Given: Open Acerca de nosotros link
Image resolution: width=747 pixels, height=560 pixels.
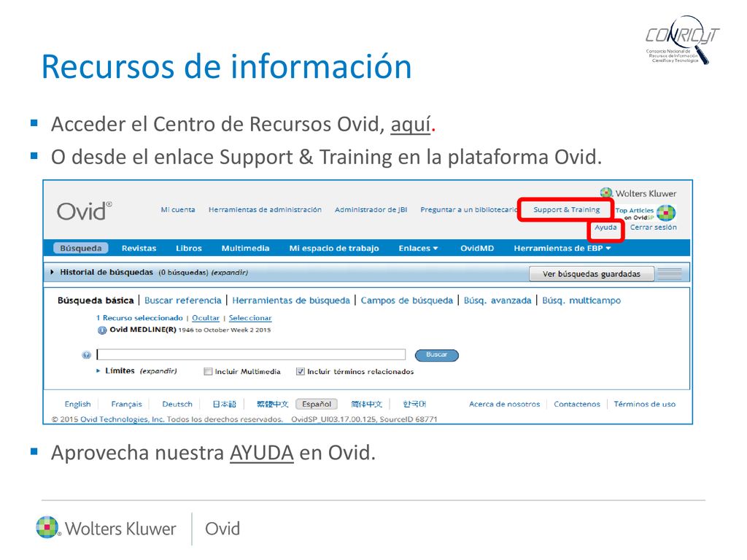Looking at the screenshot, I should click(505, 404).
